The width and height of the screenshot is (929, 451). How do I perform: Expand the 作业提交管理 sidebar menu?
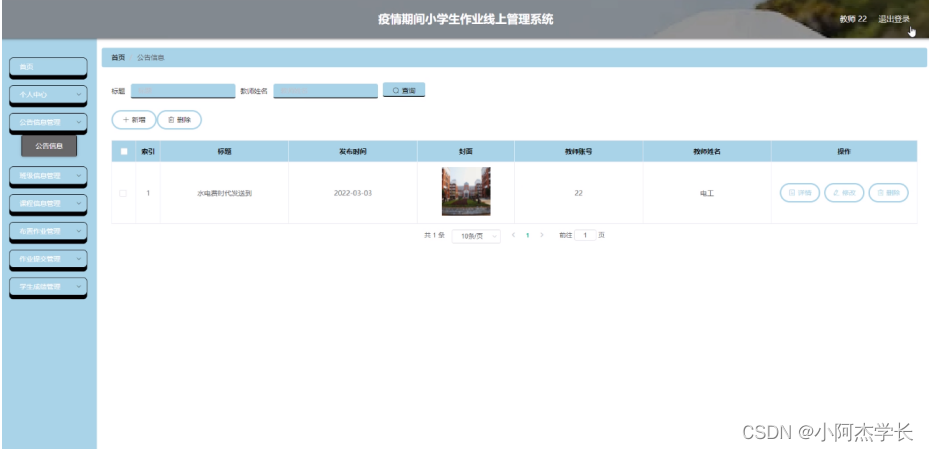tap(48, 259)
